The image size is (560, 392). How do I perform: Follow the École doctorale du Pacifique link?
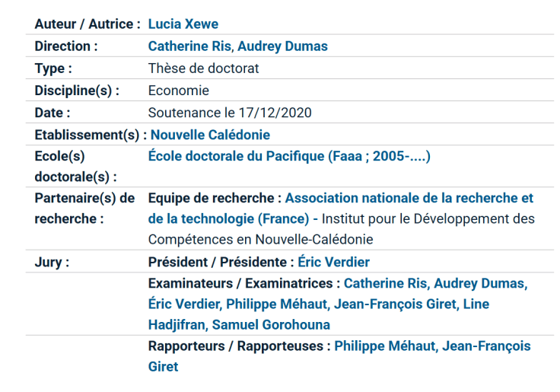click(289, 157)
